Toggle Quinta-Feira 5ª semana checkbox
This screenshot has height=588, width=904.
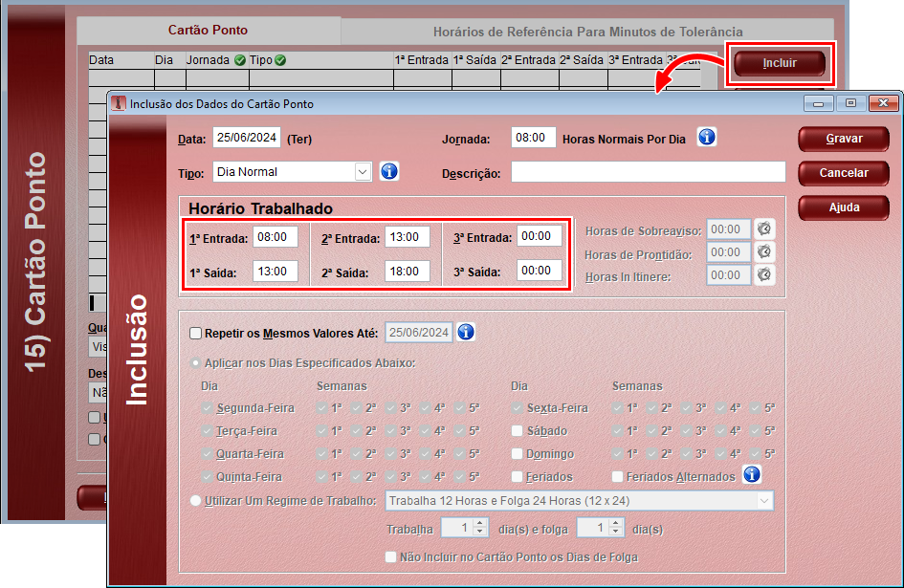(x=459, y=477)
